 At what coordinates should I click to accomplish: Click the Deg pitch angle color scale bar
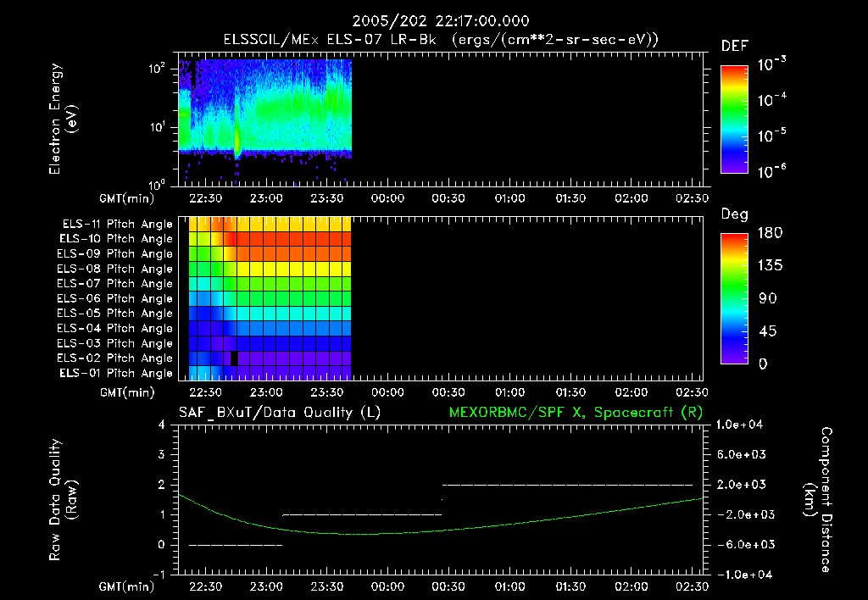pos(734,298)
